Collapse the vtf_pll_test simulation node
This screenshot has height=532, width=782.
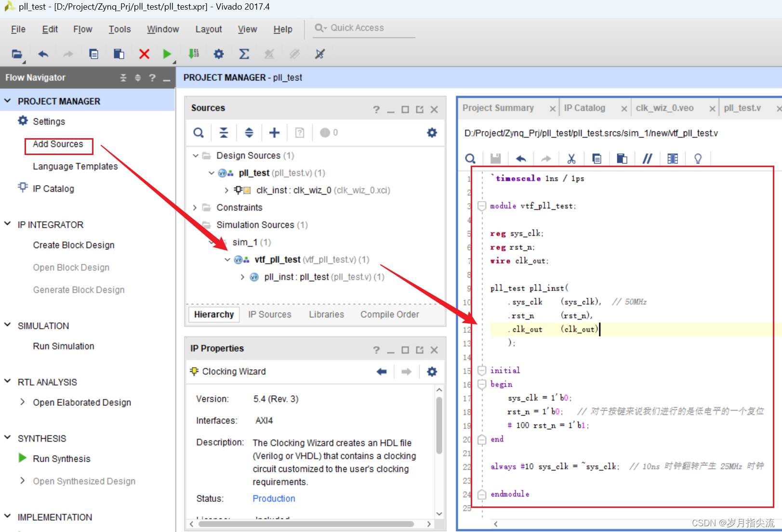click(x=227, y=260)
